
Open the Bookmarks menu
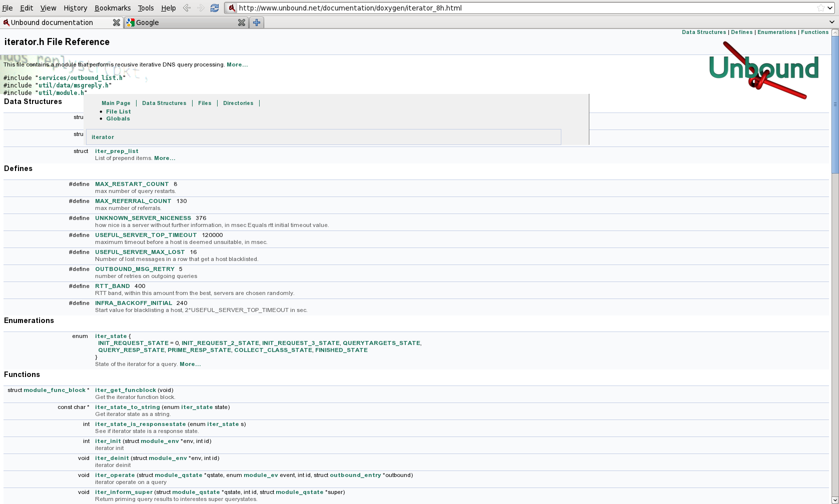(x=113, y=8)
